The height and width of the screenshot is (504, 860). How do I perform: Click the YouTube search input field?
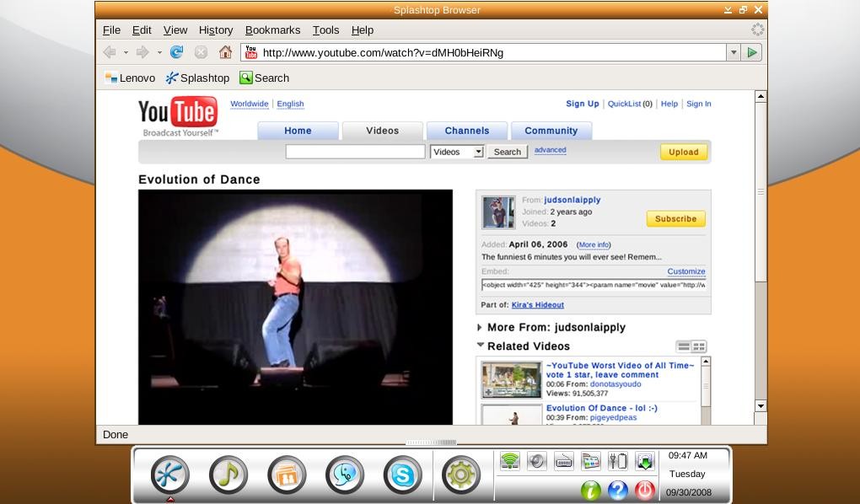coord(355,152)
